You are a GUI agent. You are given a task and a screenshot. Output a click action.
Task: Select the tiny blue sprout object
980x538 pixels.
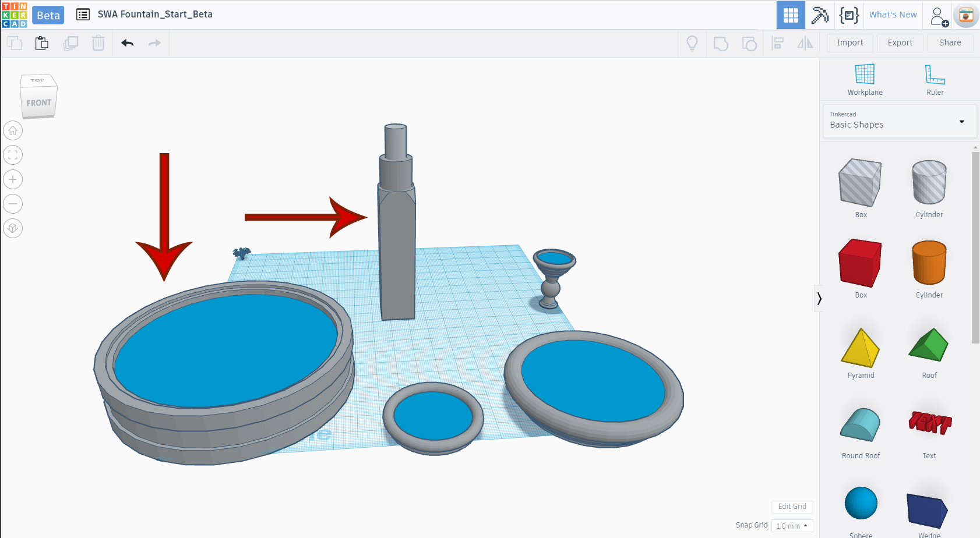pos(241,253)
